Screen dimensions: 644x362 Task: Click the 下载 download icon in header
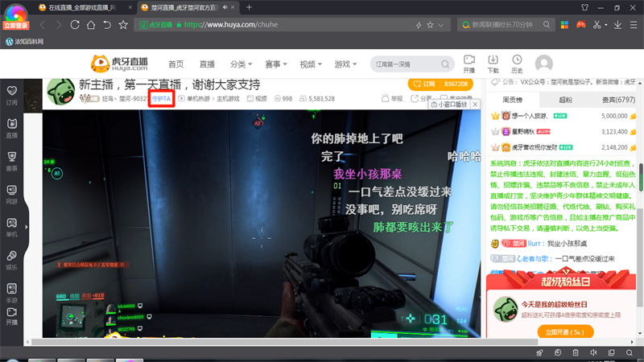(x=493, y=64)
